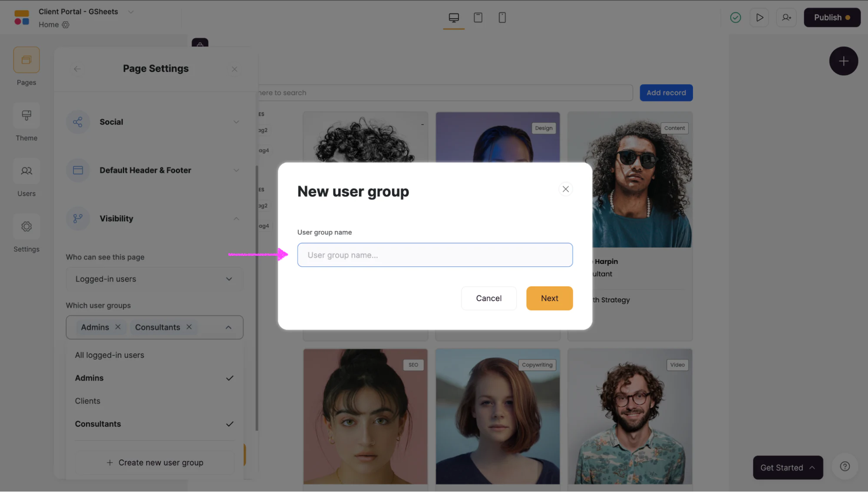
Task: Collapse the user groups dropdown chevron
Action: point(228,327)
